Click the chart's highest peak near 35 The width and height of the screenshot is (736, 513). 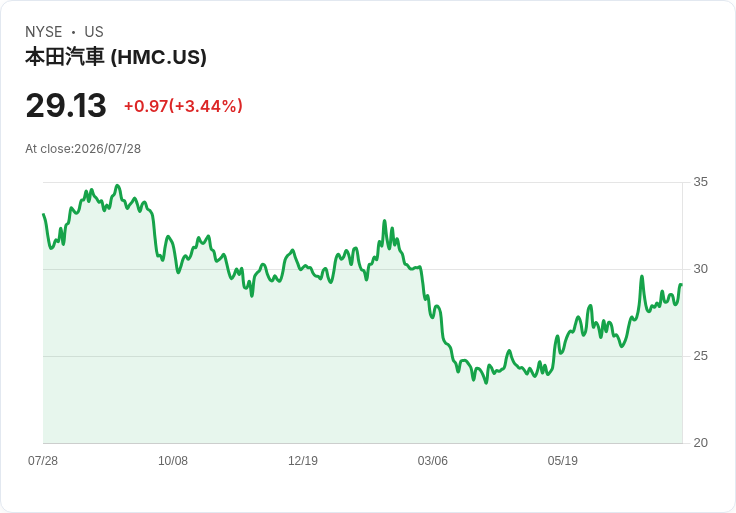click(117, 186)
